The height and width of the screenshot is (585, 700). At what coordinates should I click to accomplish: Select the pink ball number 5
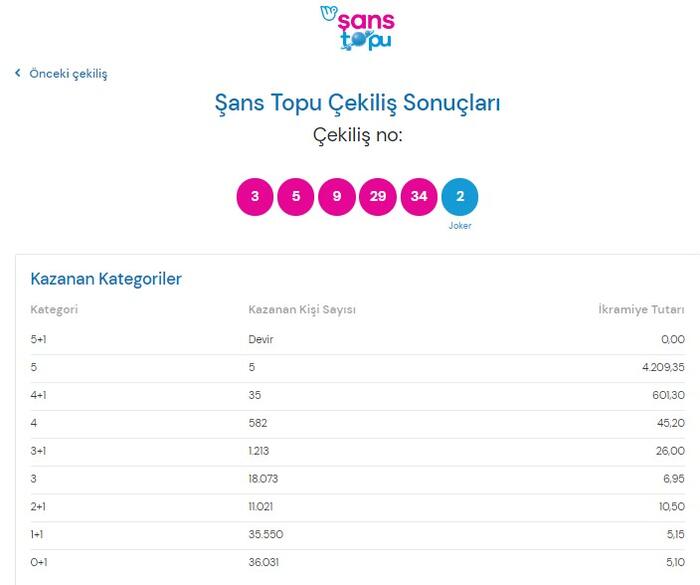point(296,196)
